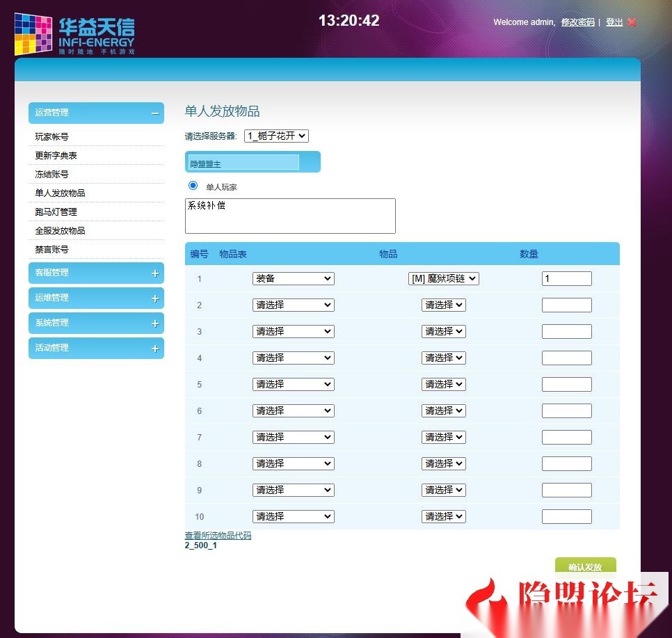Open row 4 物品表 dropdown
The image size is (672, 638).
coord(293,358)
